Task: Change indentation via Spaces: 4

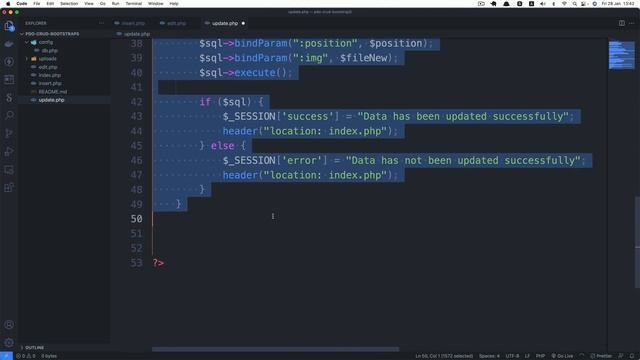Action: (x=489, y=356)
